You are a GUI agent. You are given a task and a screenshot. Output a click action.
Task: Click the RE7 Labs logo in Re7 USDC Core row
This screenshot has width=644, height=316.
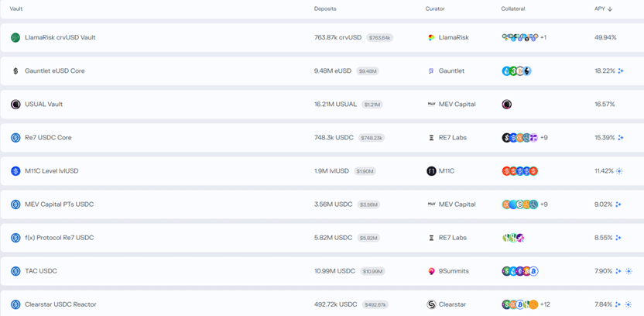[431, 138]
